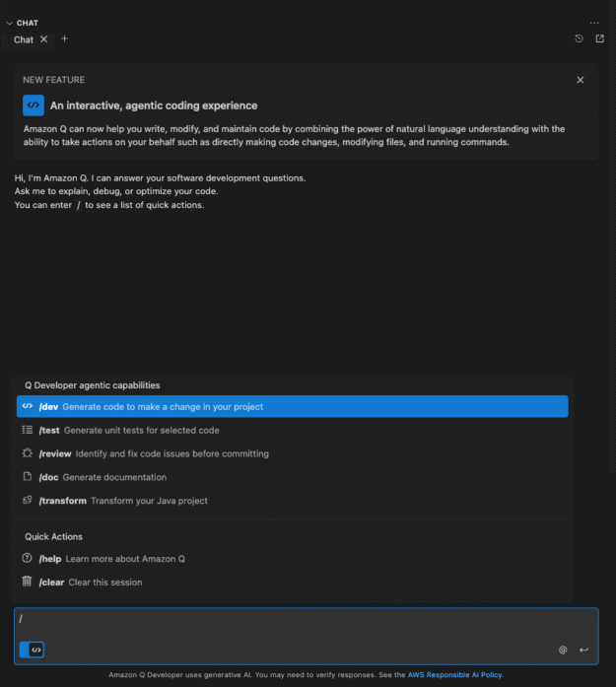Open chat in a new window
Image resolution: width=616 pixels, height=687 pixels.
(599, 39)
